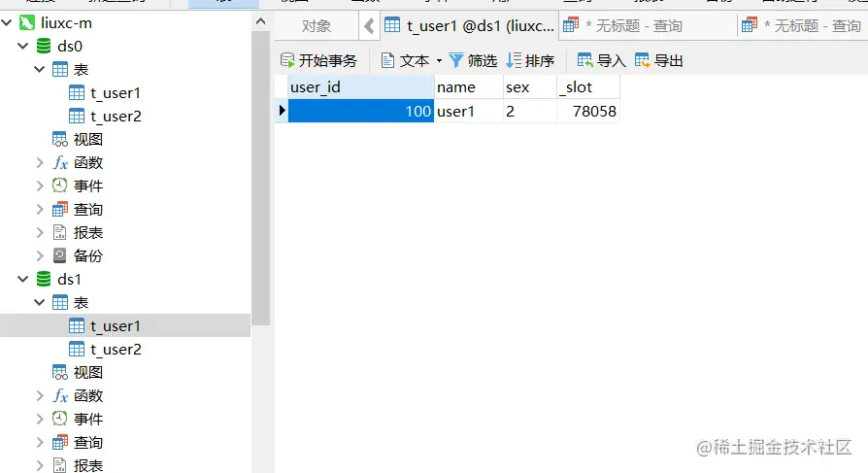Select the _slot cell 78058
The width and height of the screenshot is (868, 473).
[588, 111]
